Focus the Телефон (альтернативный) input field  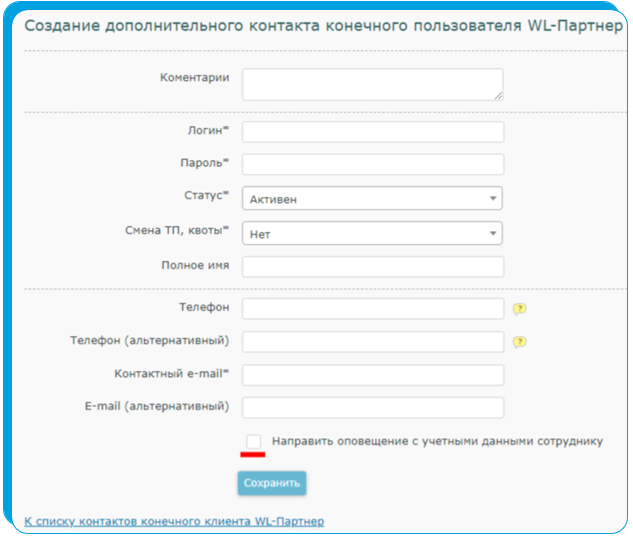click(x=373, y=342)
